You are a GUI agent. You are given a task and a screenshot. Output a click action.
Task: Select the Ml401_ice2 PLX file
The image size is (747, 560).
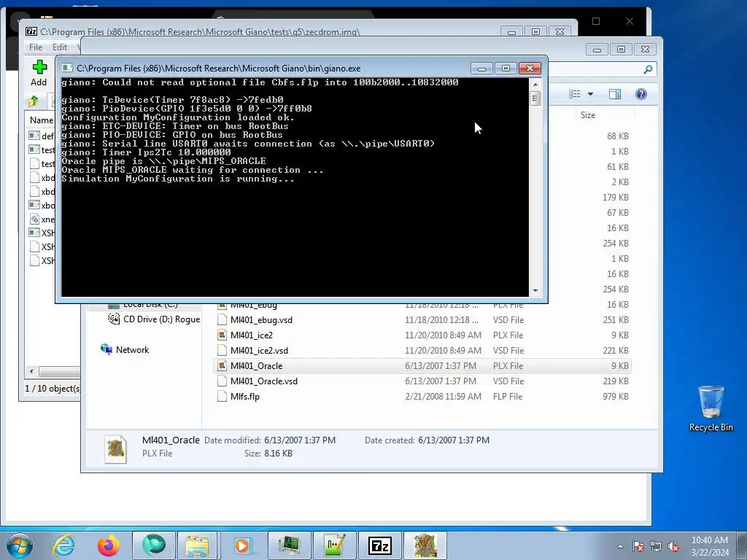pyautogui.click(x=423, y=335)
